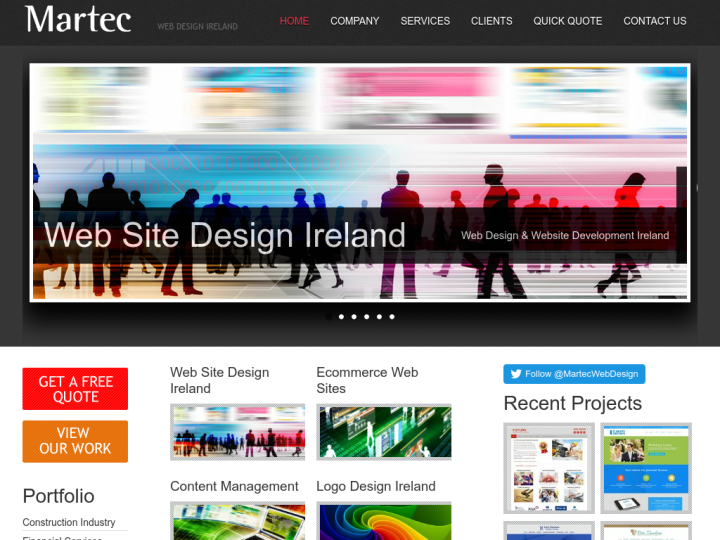Open the HOME menu item
The image size is (720, 540).
[294, 21]
